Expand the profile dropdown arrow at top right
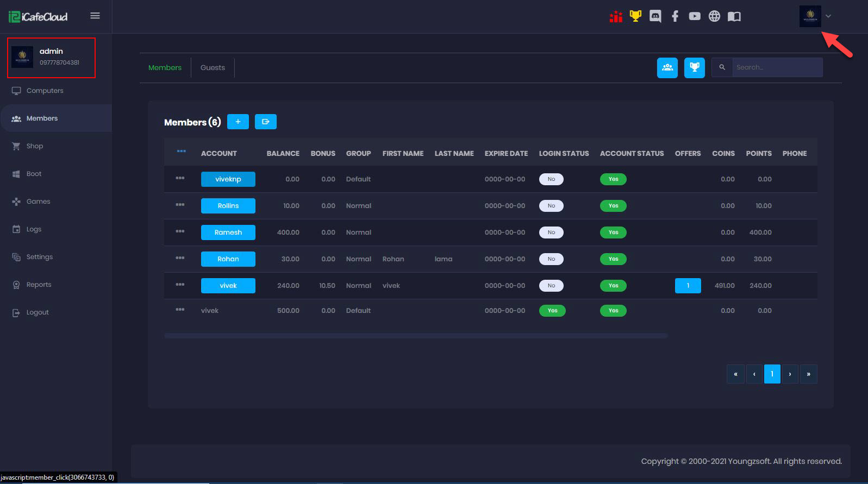This screenshot has width=868, height=484. [828, 16]
